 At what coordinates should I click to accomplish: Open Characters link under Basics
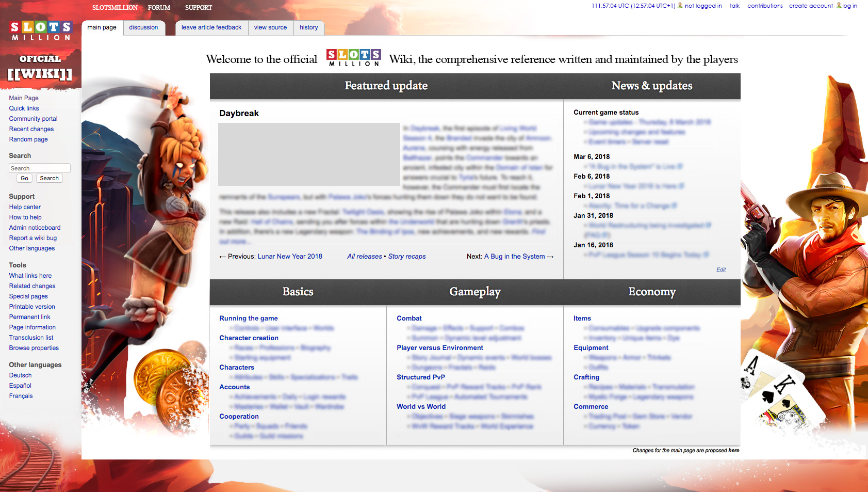click(237, 368)
